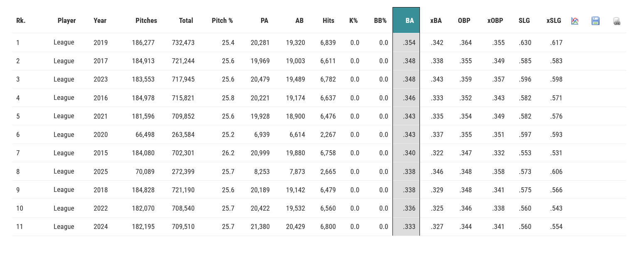Sort by the xSLG column header

554,20
